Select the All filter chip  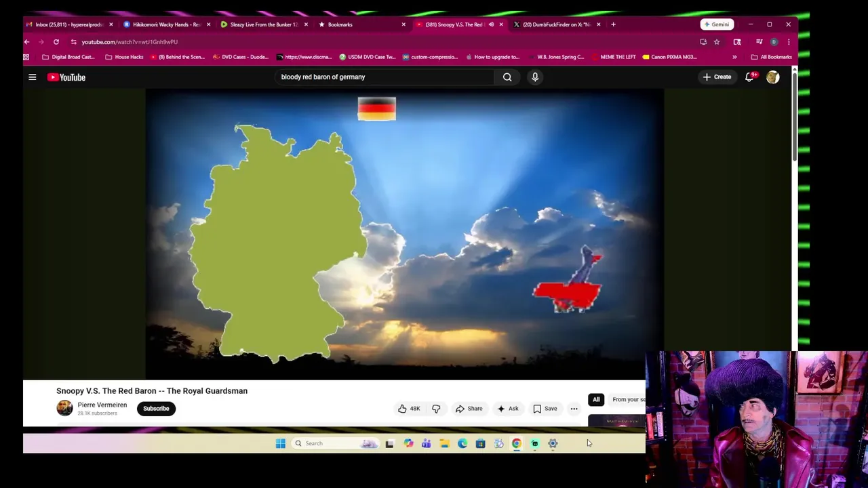tap(596, 399)
